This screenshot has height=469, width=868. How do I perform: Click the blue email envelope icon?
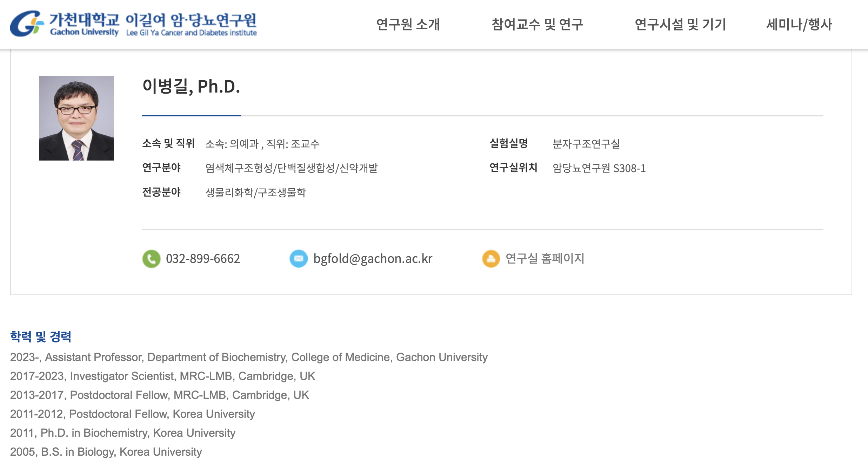(299, 259)
